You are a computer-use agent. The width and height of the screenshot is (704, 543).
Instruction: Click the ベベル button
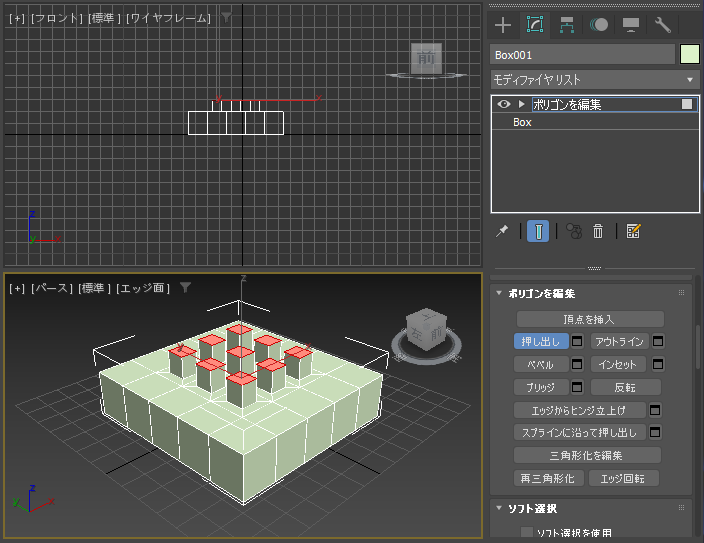tap(541, 364)
